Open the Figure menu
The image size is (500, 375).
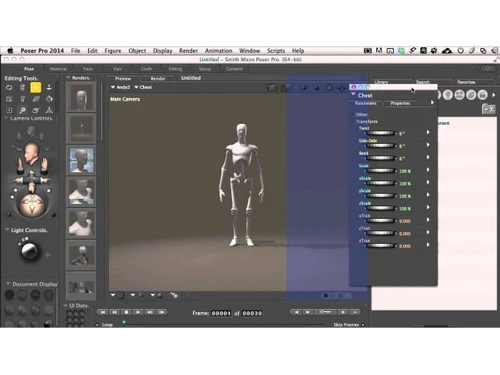(113, 51)
